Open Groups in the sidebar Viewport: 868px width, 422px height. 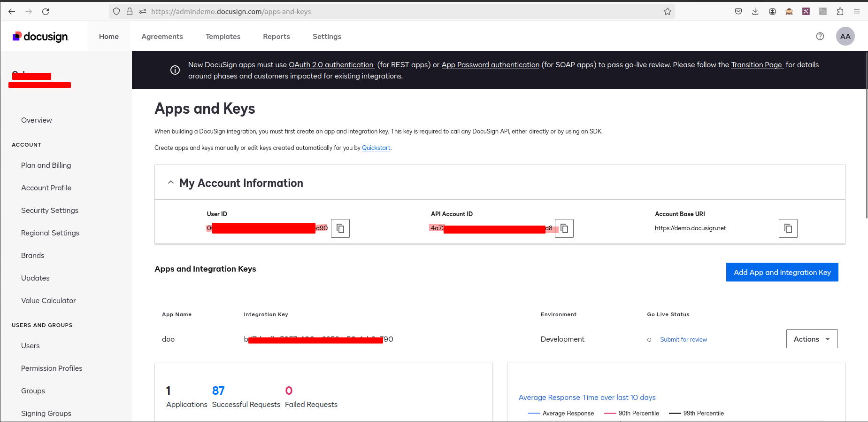(33, 391)
